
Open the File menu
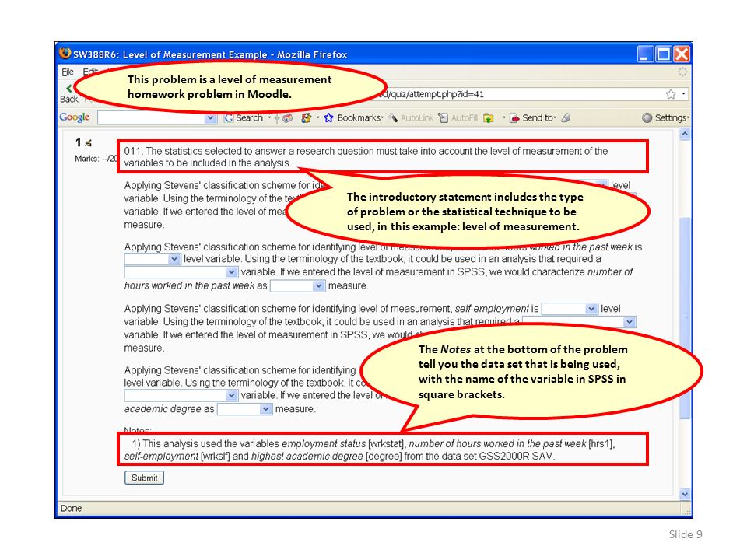[x=68, y=72]
